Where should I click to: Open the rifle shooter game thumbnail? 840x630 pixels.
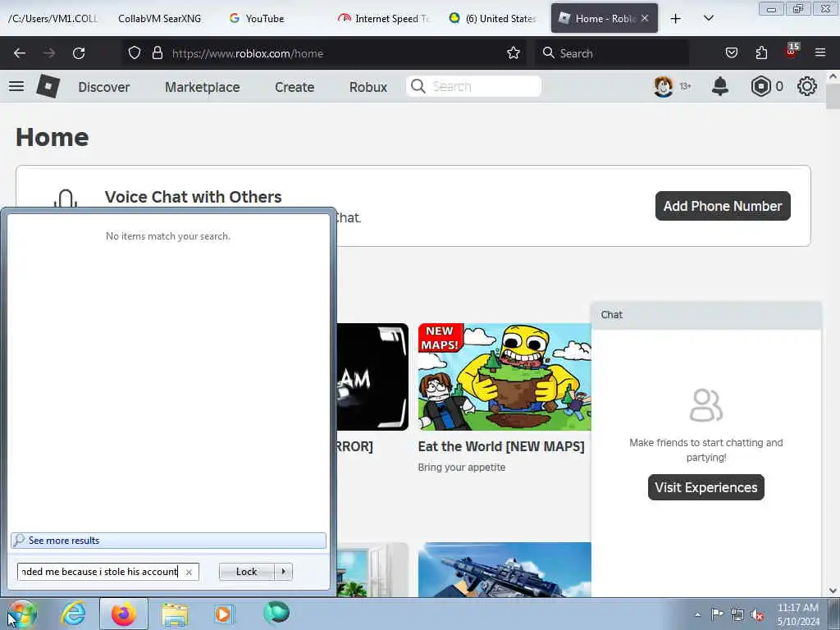click(x=504, y=569)
